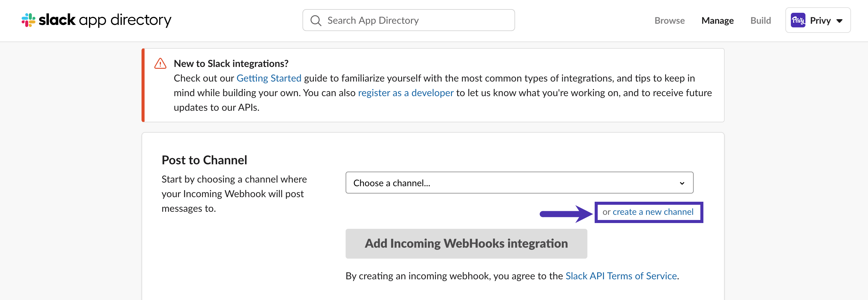Click the magnifying glass search icon
This screenshot has height=300, width=868.
tap(316, 21)
